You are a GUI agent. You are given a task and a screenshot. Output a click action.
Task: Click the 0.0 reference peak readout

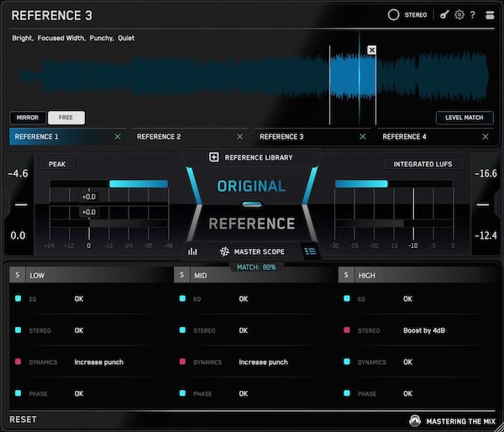18,235
